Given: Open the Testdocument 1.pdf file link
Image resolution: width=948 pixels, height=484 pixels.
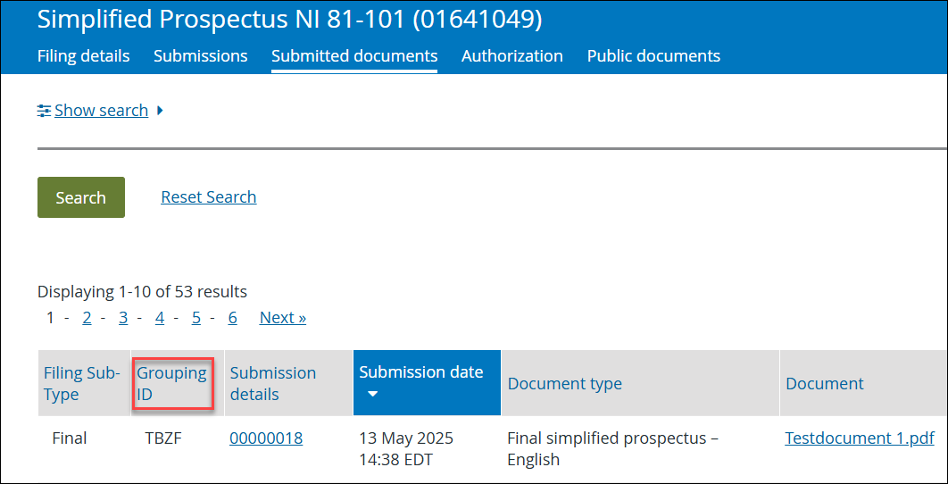Looking at the screenshot, I should point(860,438).
